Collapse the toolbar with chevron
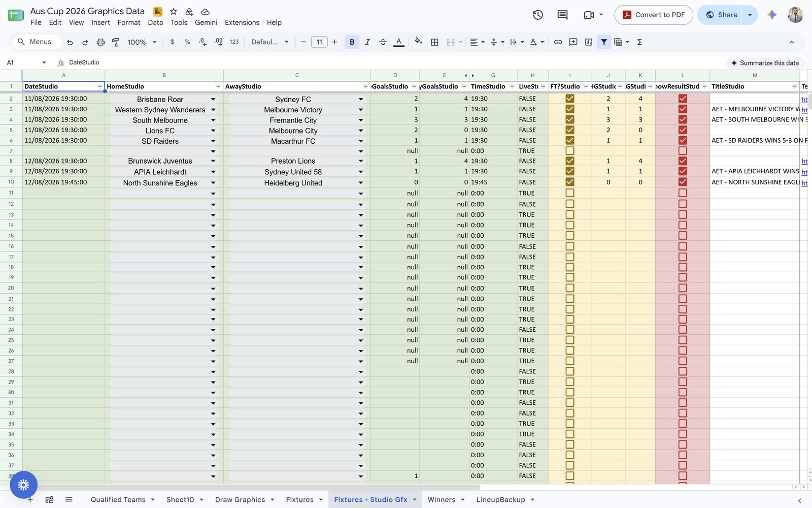 click(792, 42)
